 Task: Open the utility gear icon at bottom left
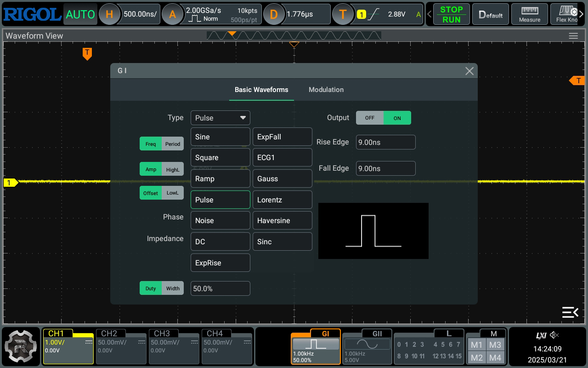[x=21, y=346]
